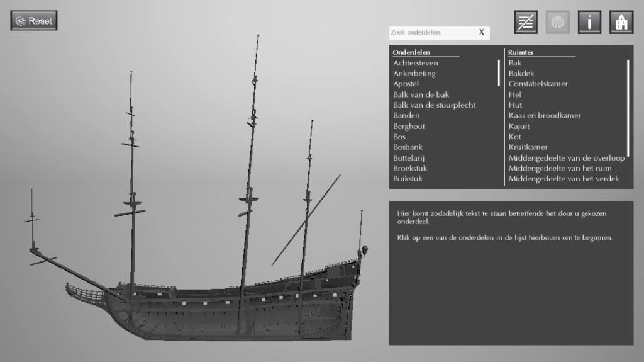This screenshot has width=644, height=362.
Task: Open 'Kaas en broodkamer' room entry
Action: click(x=545, y=116)
